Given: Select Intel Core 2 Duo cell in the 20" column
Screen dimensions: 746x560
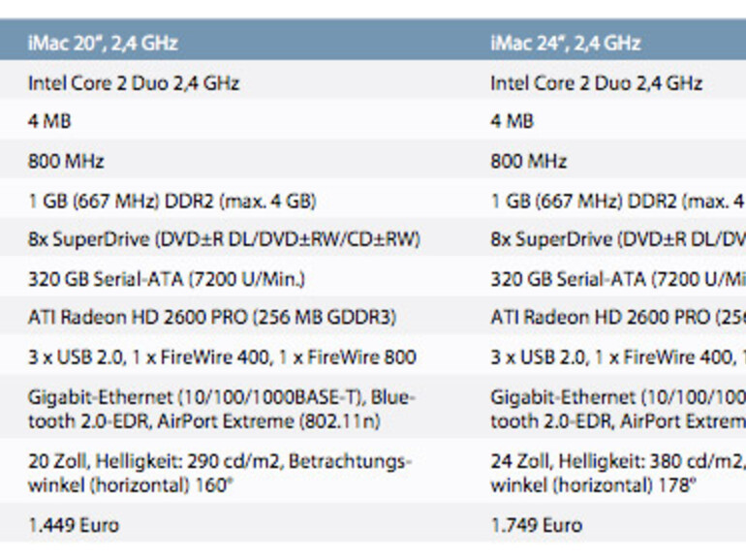Looking at the screenshot, I should [x=134, y=83].
